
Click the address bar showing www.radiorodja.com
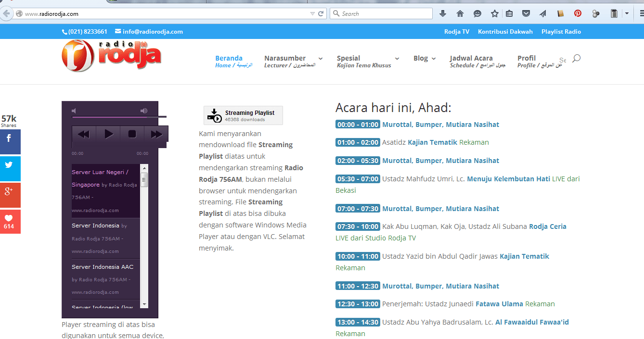click(x=164, y=14)
